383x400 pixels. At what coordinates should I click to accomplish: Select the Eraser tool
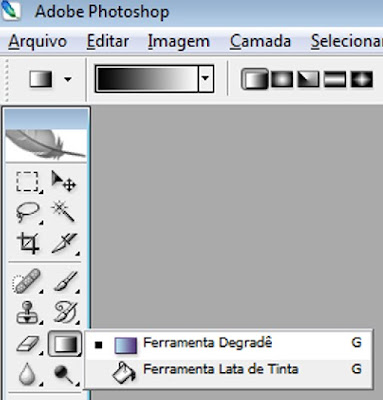click(x=28, y=344)
